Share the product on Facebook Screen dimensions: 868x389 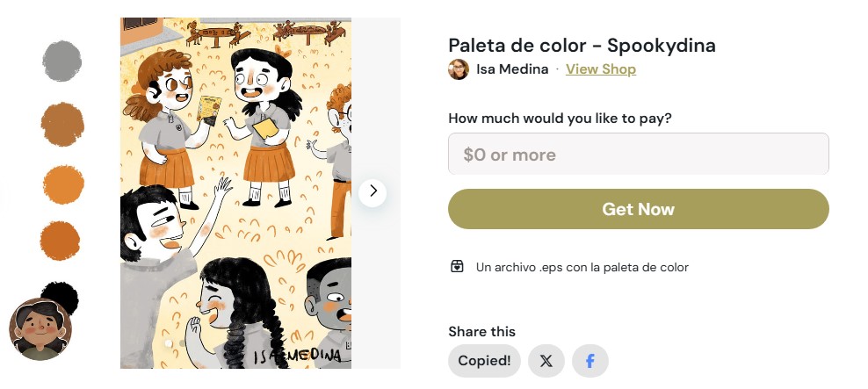click(x=590, y=361)
